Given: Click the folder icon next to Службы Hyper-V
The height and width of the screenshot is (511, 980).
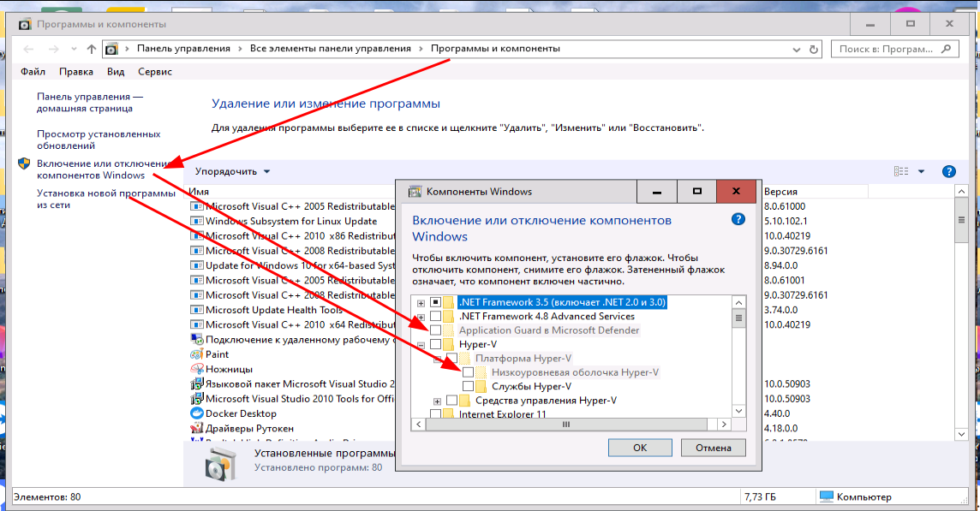Looking at the screenshot, I should point(481,386).
